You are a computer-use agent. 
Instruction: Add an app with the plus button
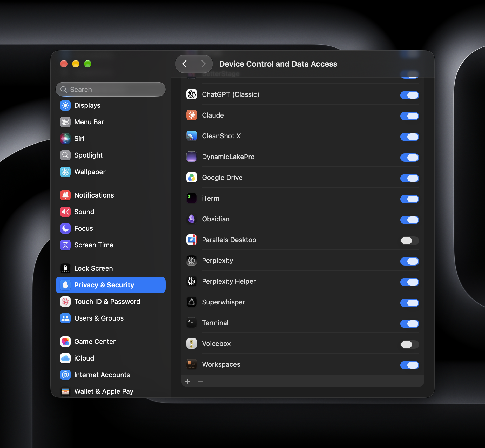click(187, 381)
